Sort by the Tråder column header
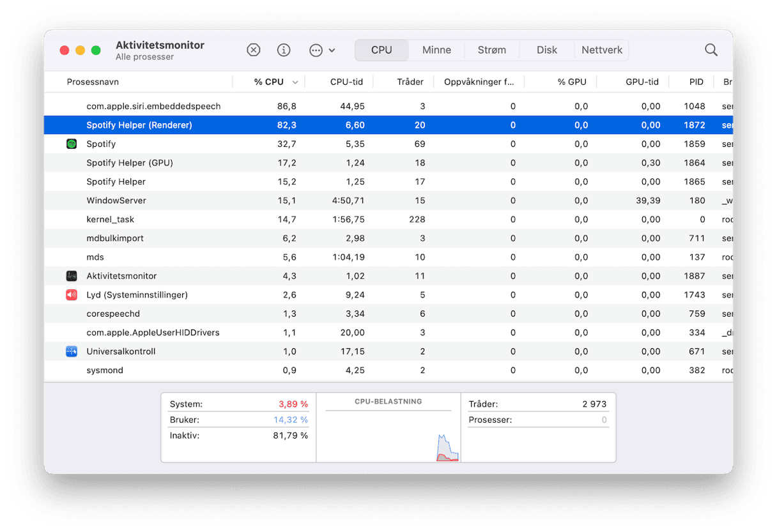This screenshot has height=532, width=777. (410, 82)
